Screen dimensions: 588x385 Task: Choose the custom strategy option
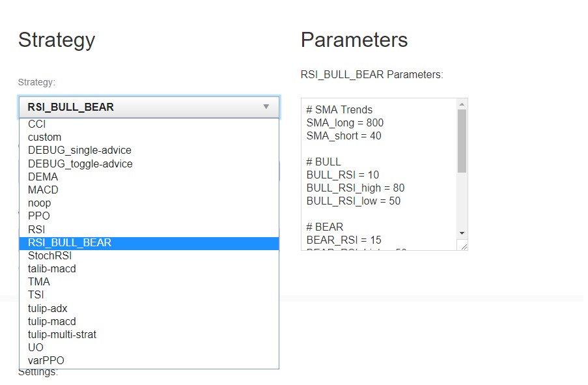44,137
